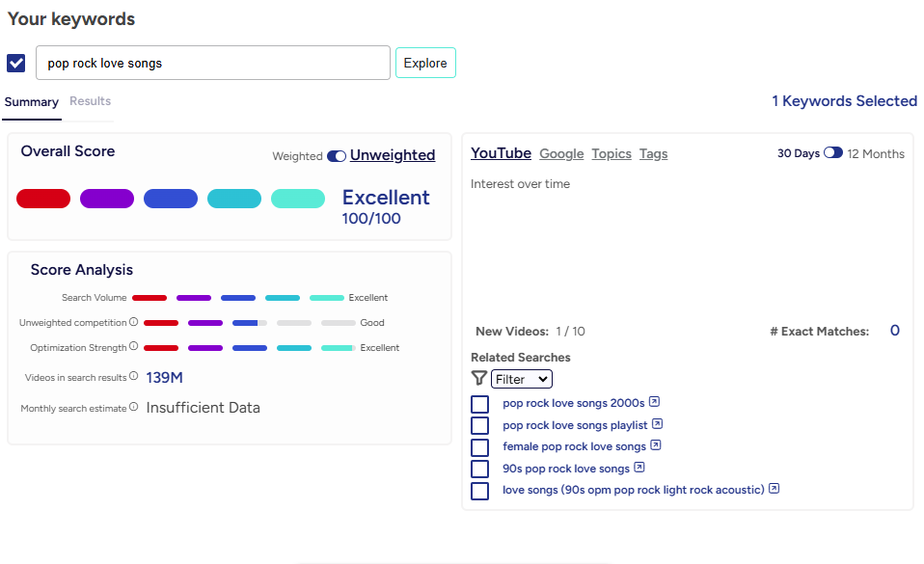Uncheck the keyword checkbox beside the search box
The image size is (924, 564).
16,64
